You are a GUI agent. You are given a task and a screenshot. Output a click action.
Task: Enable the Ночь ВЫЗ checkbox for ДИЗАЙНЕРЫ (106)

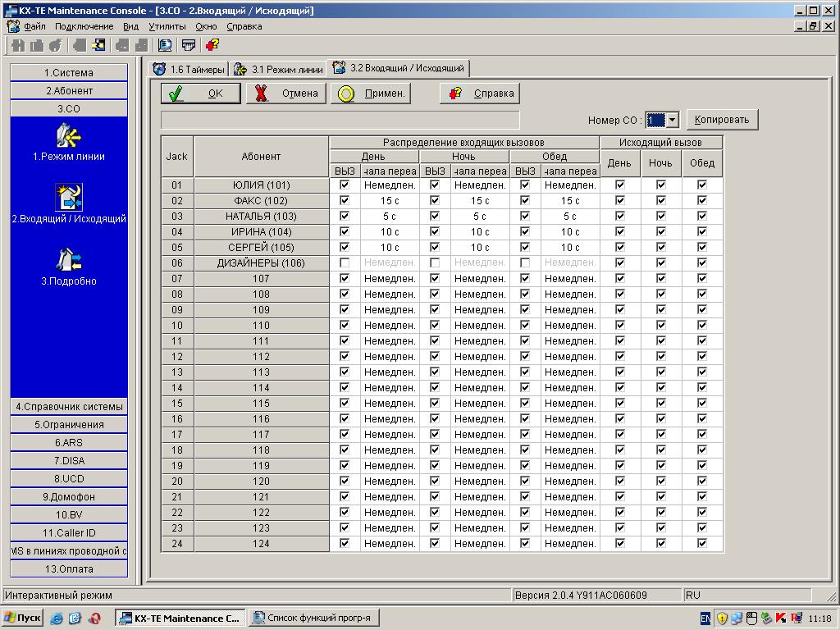[x=435, y=262]
